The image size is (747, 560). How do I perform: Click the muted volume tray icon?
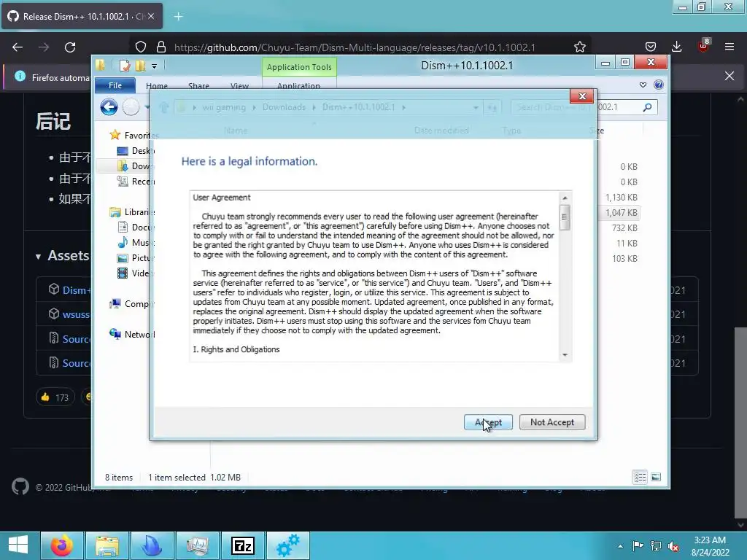pyautogui.click(x=673, y=546)
